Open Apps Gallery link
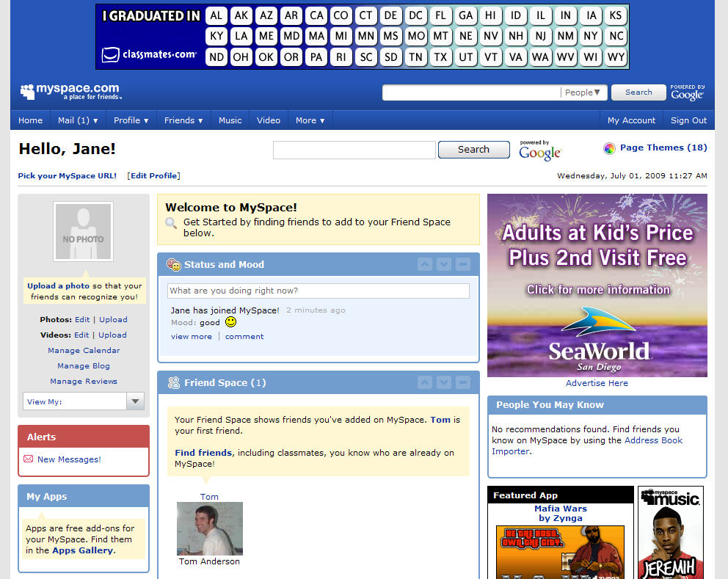 (83, 550)
